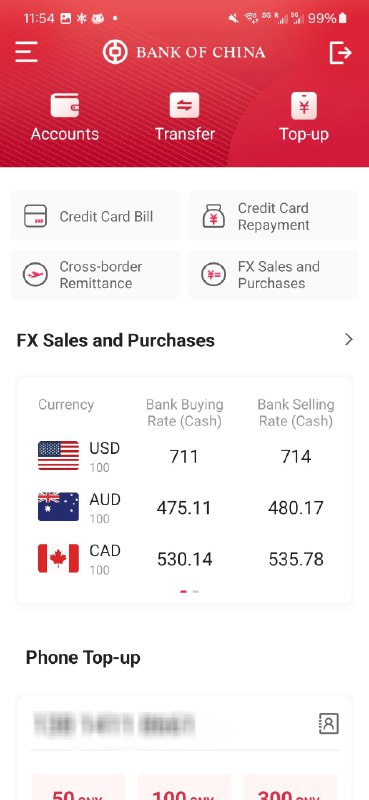Open the Top-up yen icon

tap(304, 106)
